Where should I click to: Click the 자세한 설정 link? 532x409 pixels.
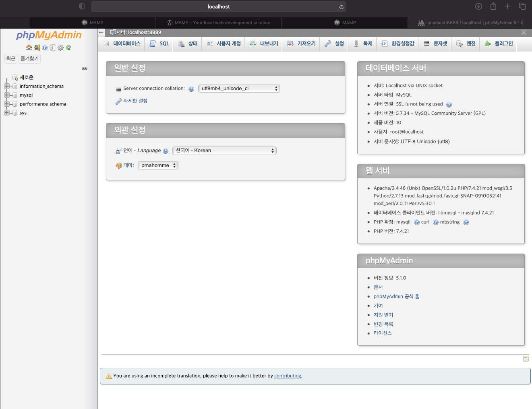(x=135, y=101)
